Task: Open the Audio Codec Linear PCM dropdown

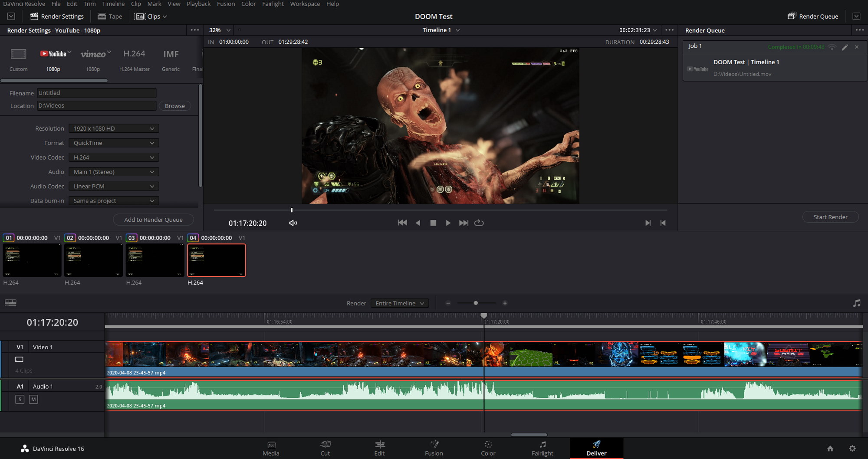Action: pyautogui.click(x=114, y=186)
